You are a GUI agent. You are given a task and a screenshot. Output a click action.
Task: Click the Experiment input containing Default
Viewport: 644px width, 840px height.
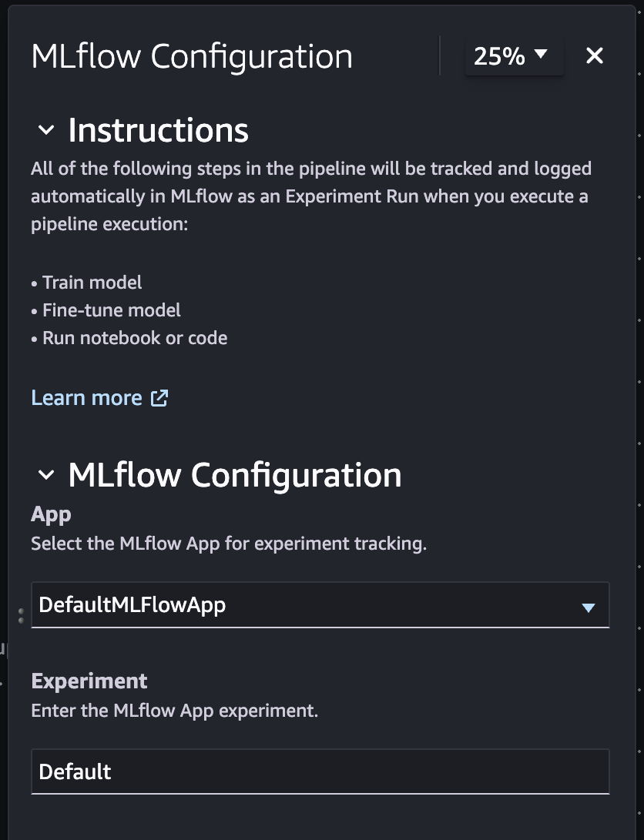pos(320,771)
